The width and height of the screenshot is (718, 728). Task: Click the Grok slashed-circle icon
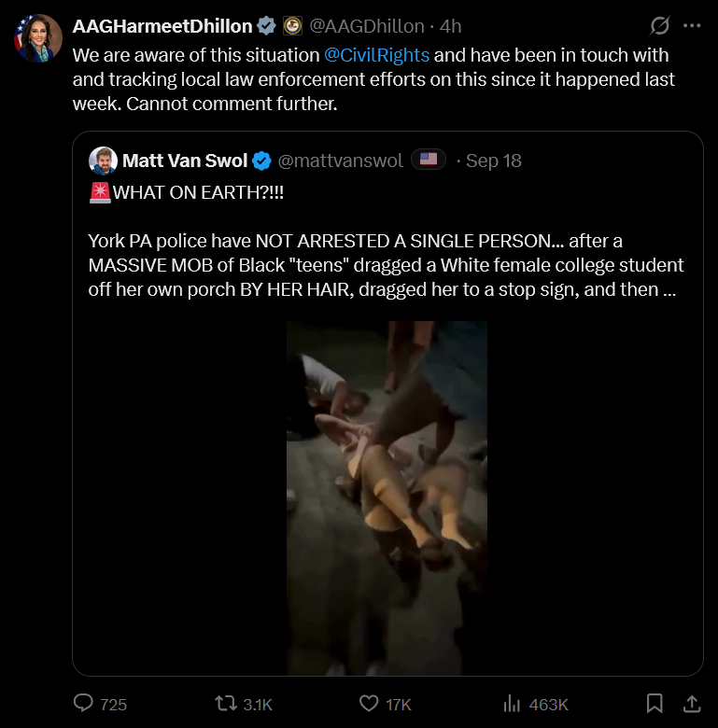click(x=659, y=25)
